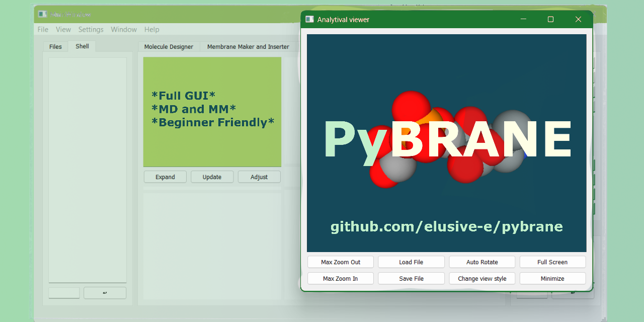Click the green molecule designer preview panel
The height and width of the screenshot is (322, 644).
pyautogui.click(x=212, y=112)
